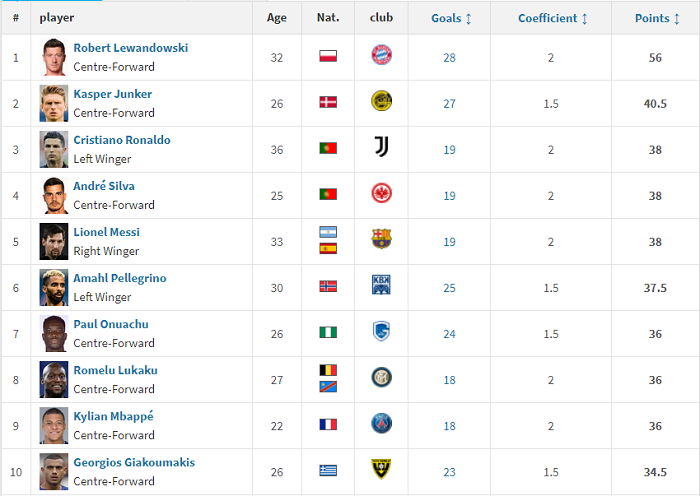The image size is (700, 496).
Task: Click Lionel Messi's portrait thumbnail
Action: (x=53, y=241)
